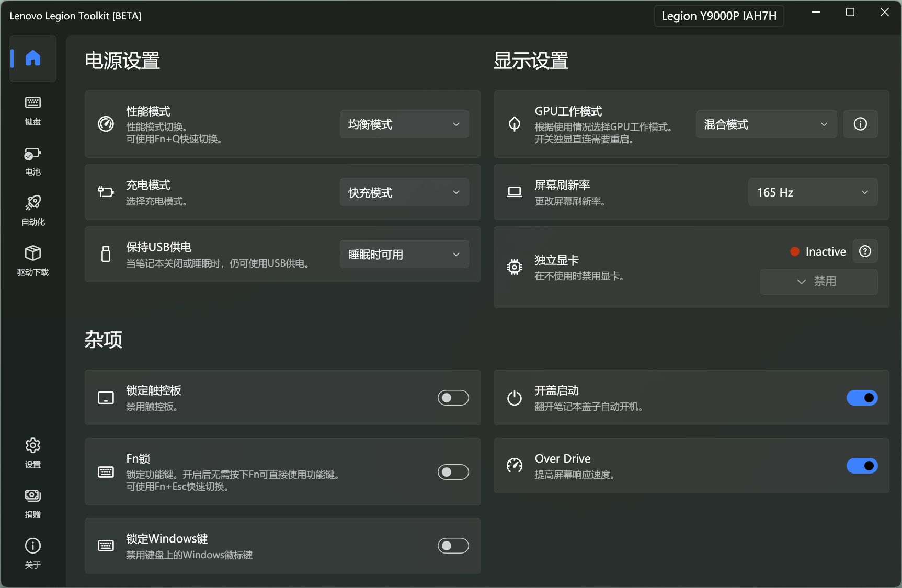Minimize the Legion Toolkit window
The height and width of the screenshot is (588, 902).
[816, 12]
